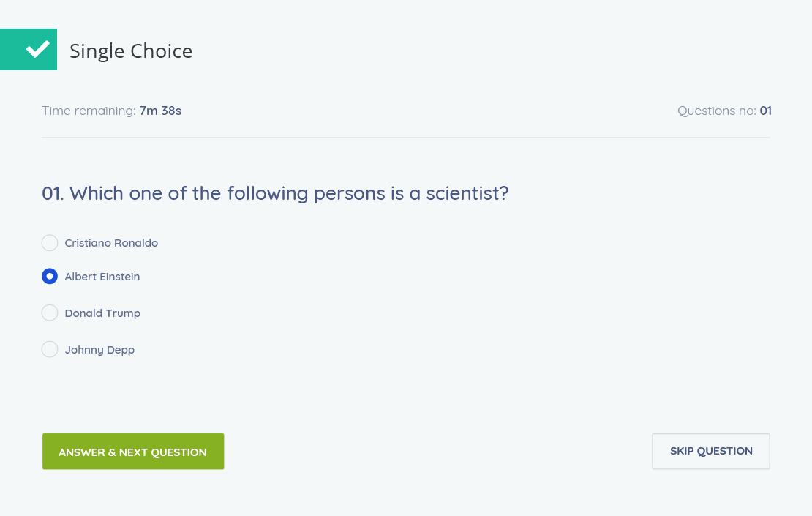This screenshot has width=812, height=516.
Task: Click the green checkmark icon
Action: point(37,49)
